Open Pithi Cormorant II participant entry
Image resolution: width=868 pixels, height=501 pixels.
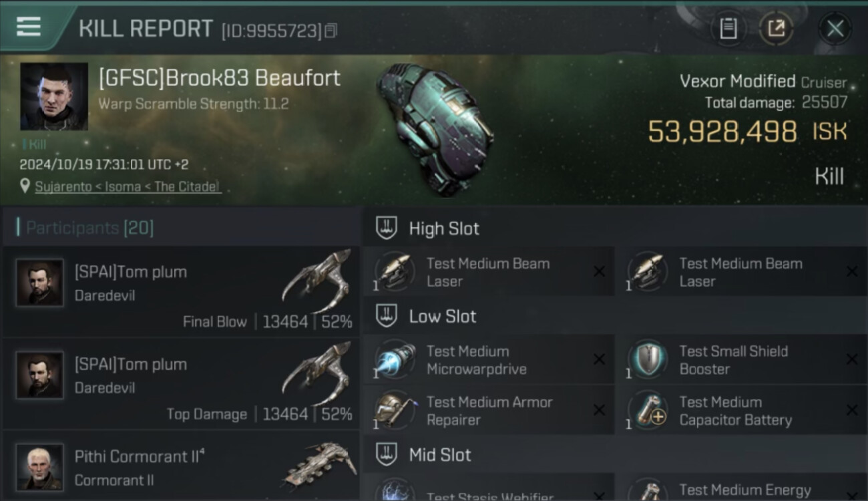click(181, 466)
